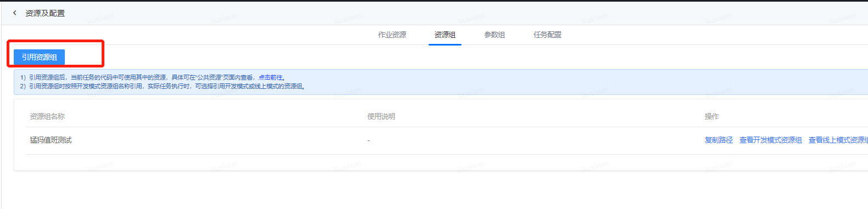Click the 资源组名称 column header
Image resolution: width=868 pixels, height=209 pixels.
[x=47, y=116]
